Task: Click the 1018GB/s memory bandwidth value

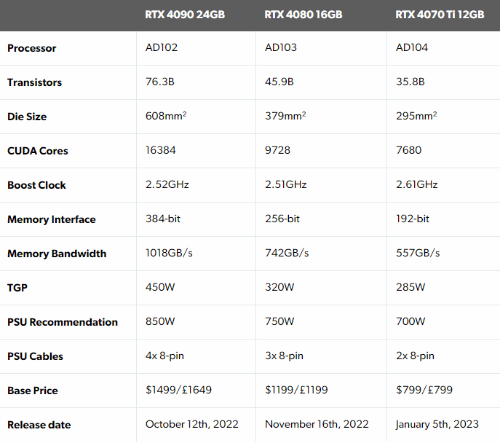Action: (169, 253)
